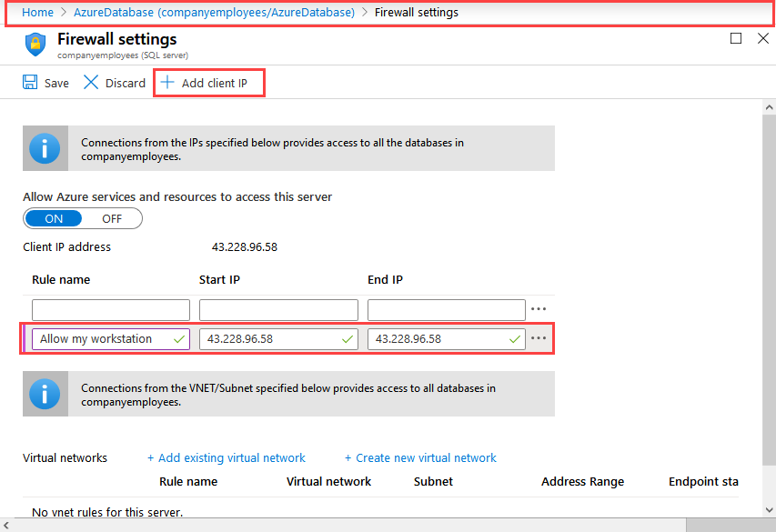Screen dimensions: 776x532
Task: Maximize the Firewall settings blade
Action: [x=737, y=38]
